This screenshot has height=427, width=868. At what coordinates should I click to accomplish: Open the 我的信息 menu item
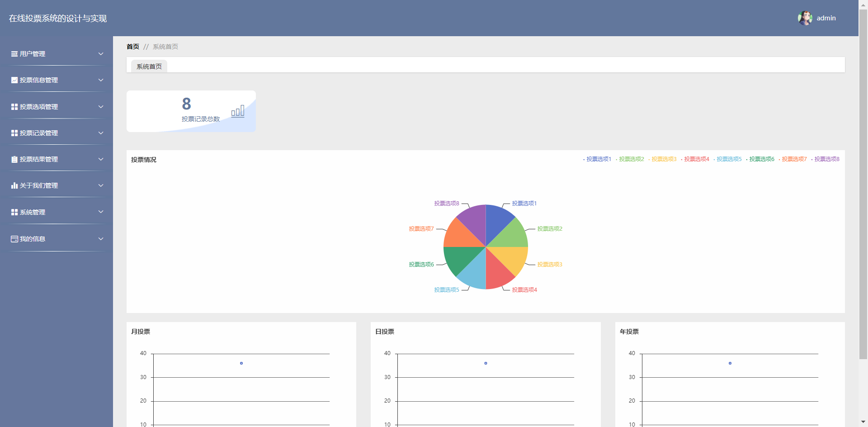point(57,239)
